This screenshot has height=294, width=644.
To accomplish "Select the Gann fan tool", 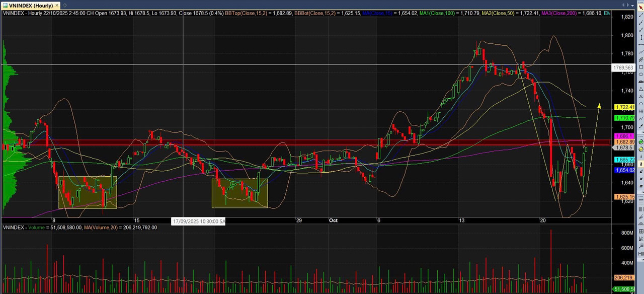I will pos(640,239).
